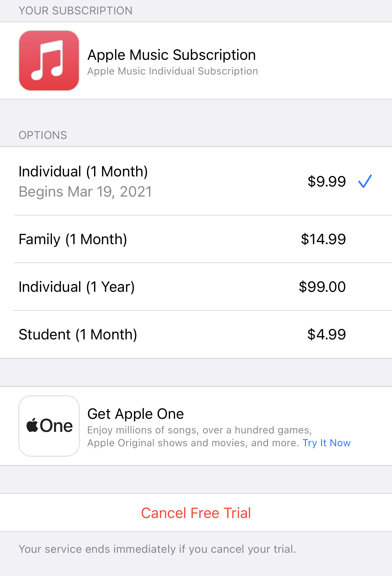
Task: Tap the Apple One logo icon
Action: click(49, 426)
